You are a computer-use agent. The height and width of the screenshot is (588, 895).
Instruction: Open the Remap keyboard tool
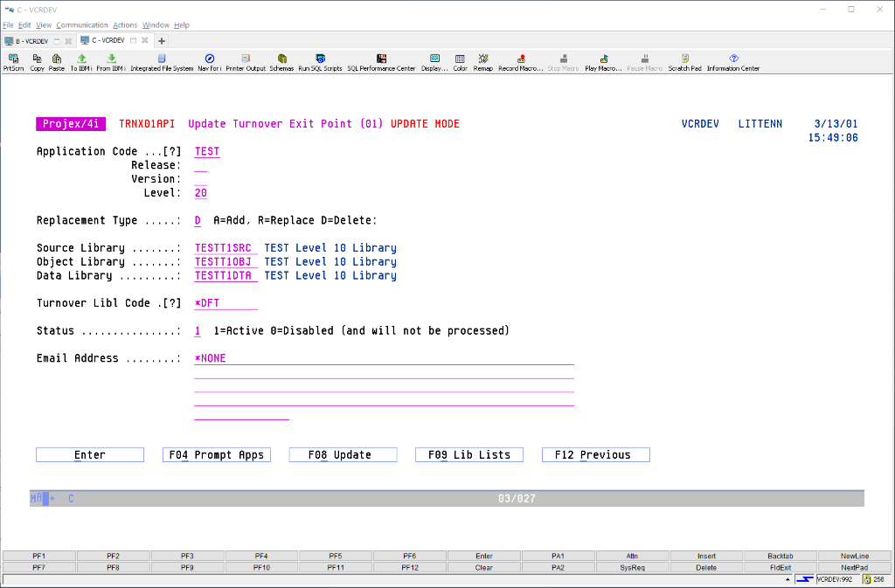click(482, 62)
